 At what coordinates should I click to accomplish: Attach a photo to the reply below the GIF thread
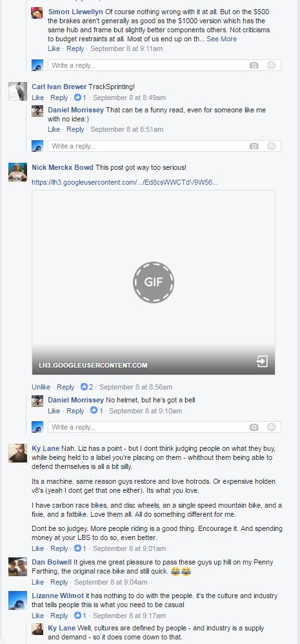tap(254, 427)
